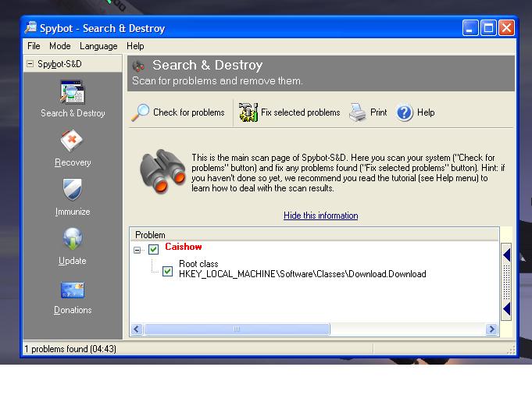
Task: Click the Hide this information link
Action: (320, 216)
